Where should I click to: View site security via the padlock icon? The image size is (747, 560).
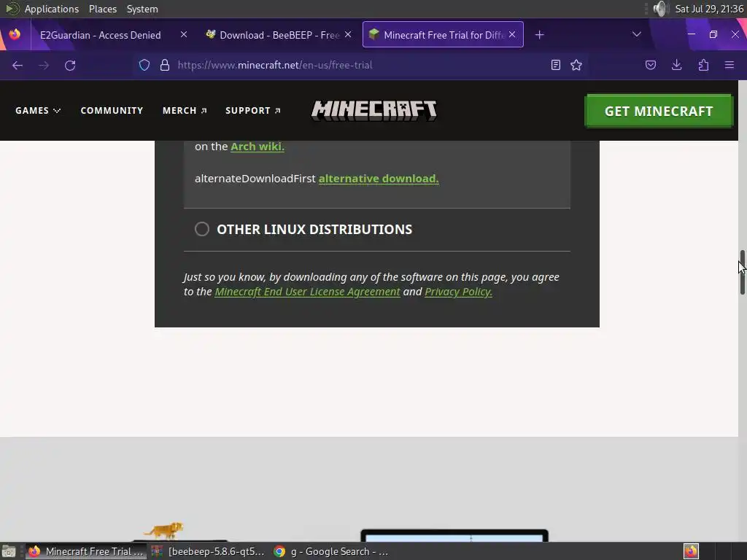[165, 65]
